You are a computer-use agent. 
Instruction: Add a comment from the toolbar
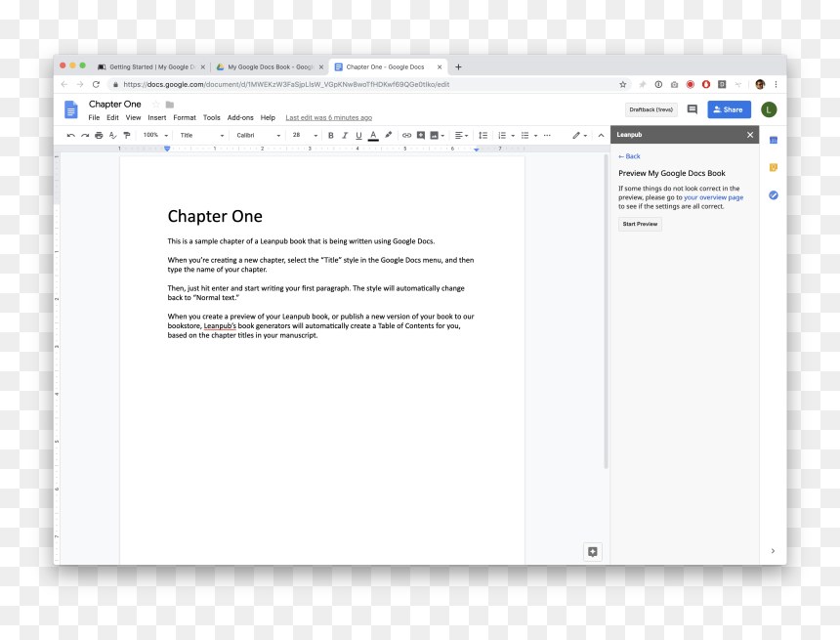[x=421, y=136]
